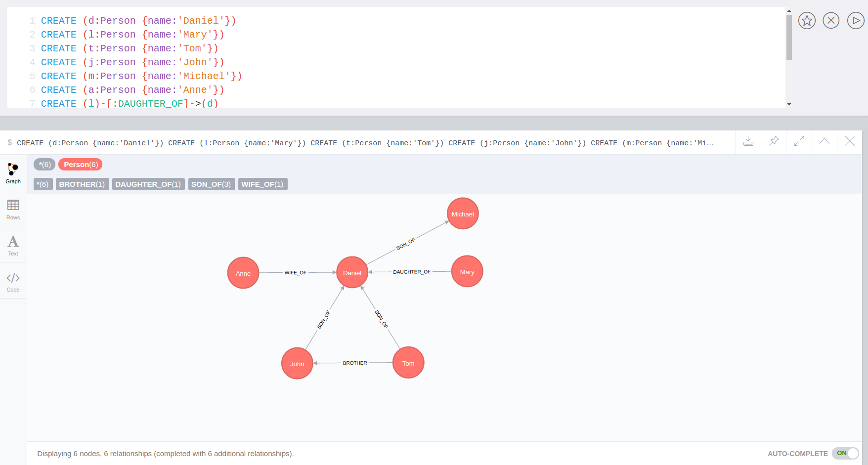This screenshot has width=868, height=465.
Task: Open the Code view of the result
Action: pyautogui.click(x=13, y=280)
